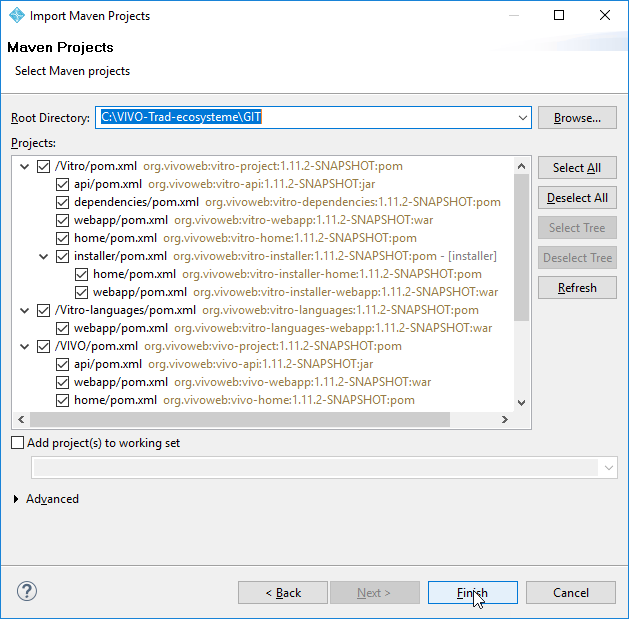The width and height of the screenshot is (629, 619).
Task: Click Deselect All button
Action: [577, 198]
